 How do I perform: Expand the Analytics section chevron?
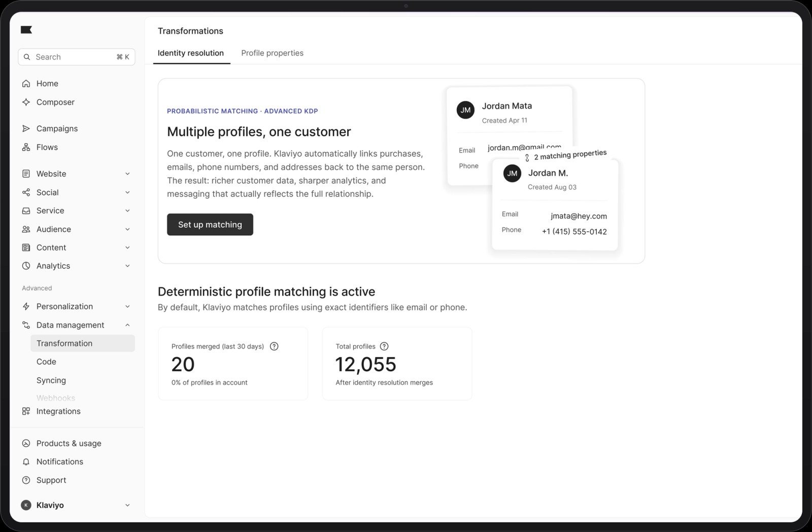pos(127,266)
